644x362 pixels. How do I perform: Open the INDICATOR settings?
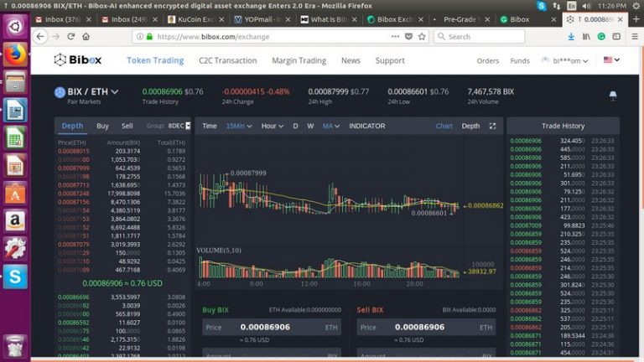tap(367, 126)
